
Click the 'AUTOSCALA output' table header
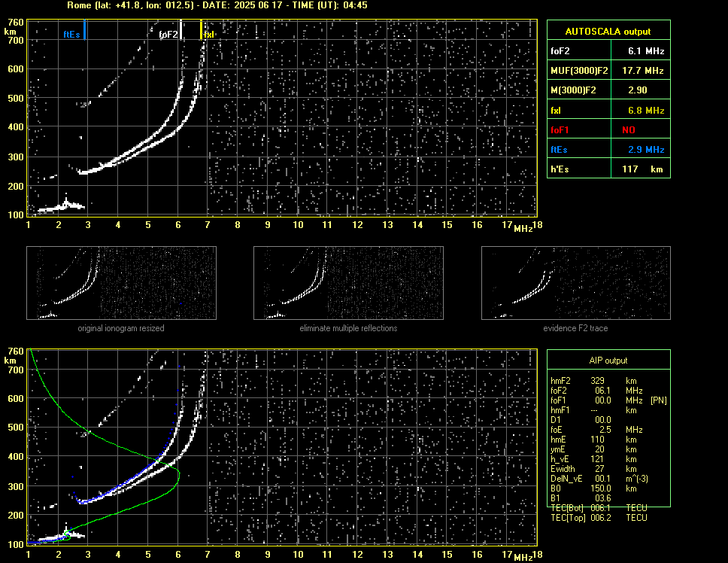click(608, 31)
